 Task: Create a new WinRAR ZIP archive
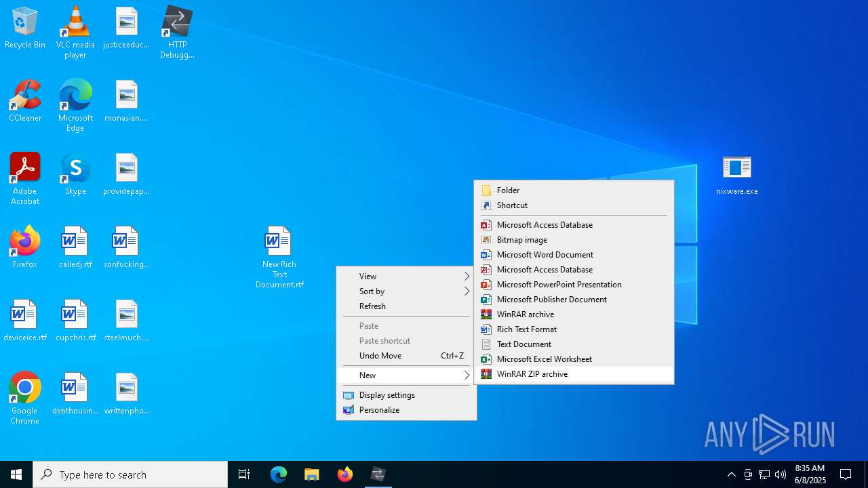coord(574,373)
